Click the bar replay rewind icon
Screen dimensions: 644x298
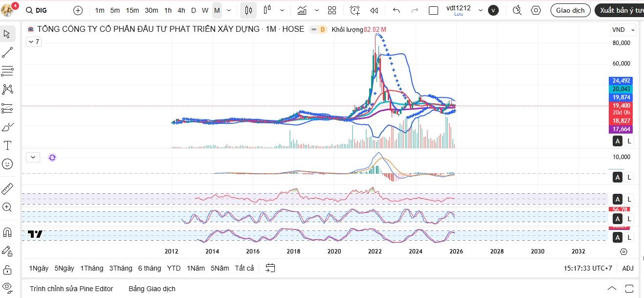tap(374, 10)
